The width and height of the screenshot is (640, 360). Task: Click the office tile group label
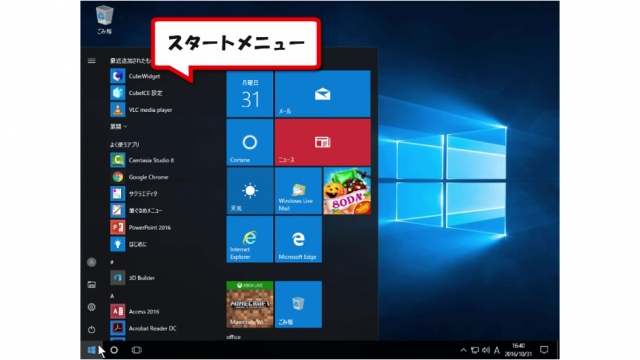point(233,337)
